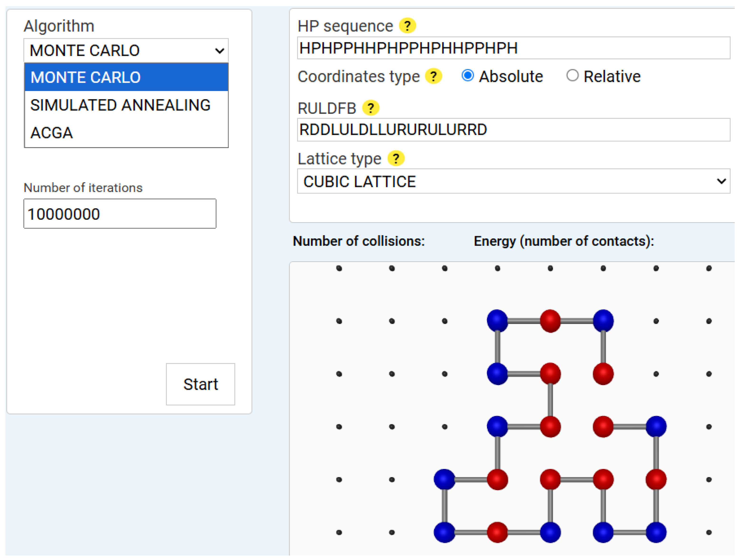Viewport: 739px width, 560px height.
Task: Click the Number of iterations field
Action: 120,214
